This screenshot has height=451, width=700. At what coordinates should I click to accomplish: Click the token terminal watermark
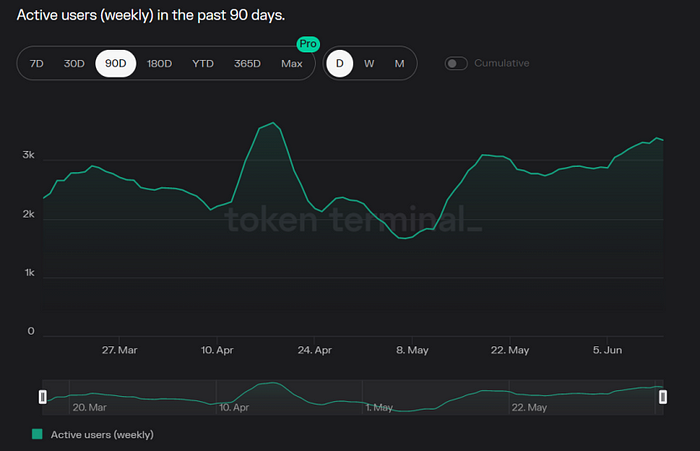coord(353,219)
